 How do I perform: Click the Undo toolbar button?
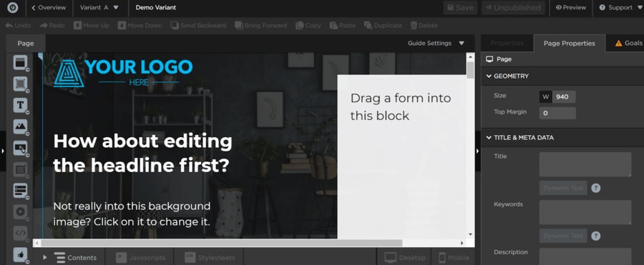[x=18, y=26]
